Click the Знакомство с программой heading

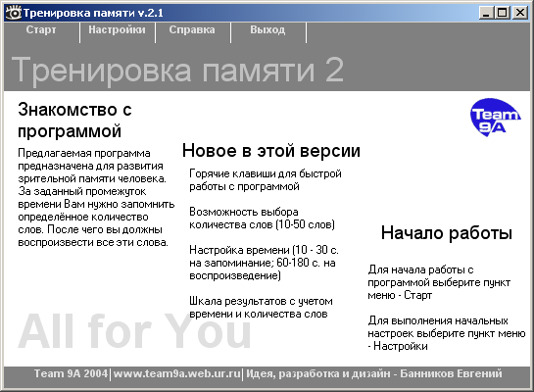click(74, 121)
